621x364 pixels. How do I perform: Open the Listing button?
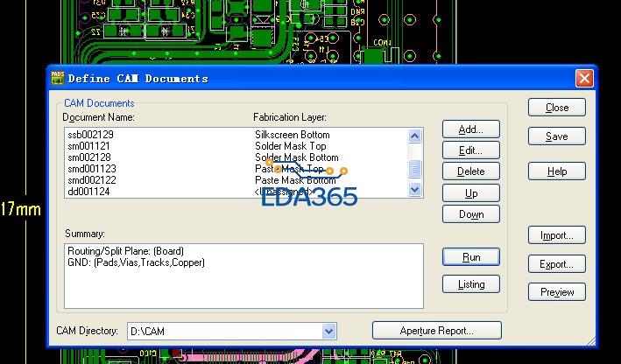pyautogui.click(x=471, y=284)
